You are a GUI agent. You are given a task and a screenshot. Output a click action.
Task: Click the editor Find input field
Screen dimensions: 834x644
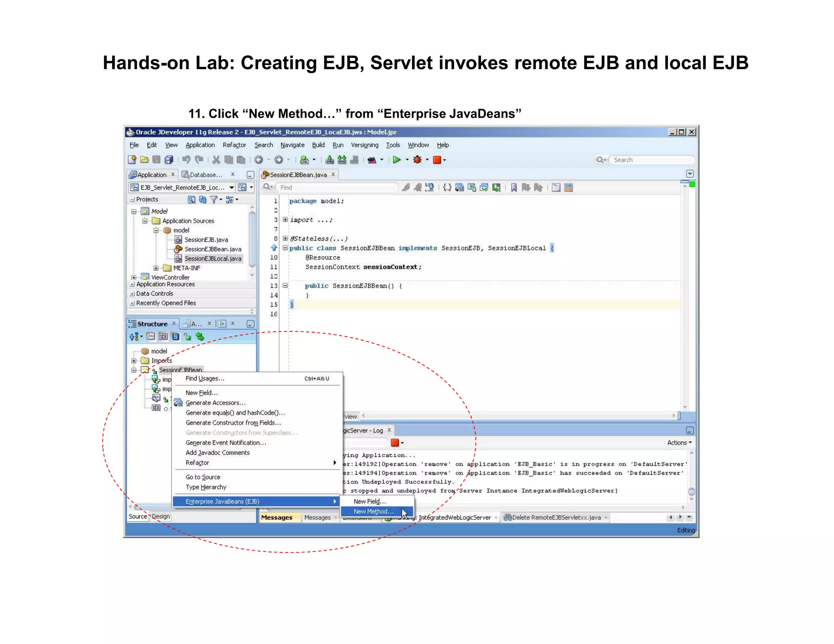(337, 188)
